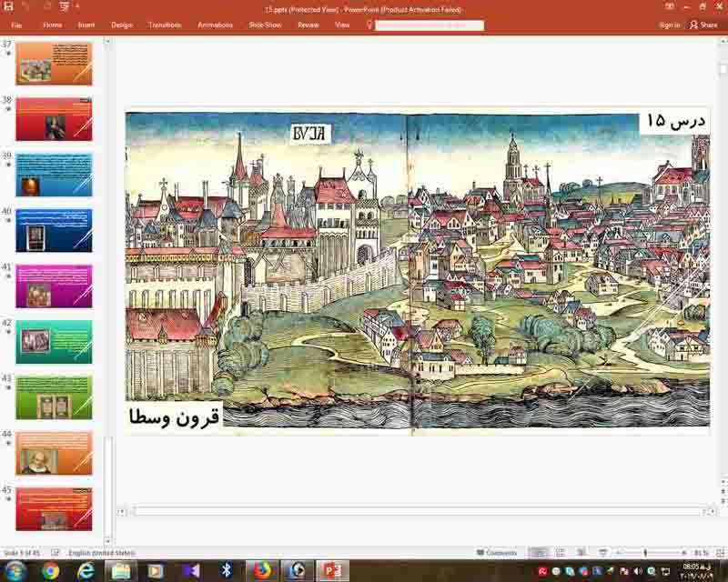Viewport: 728px width, 582px height.
Task: Select slide 39 thumbnail
Action: coord(54,175)
